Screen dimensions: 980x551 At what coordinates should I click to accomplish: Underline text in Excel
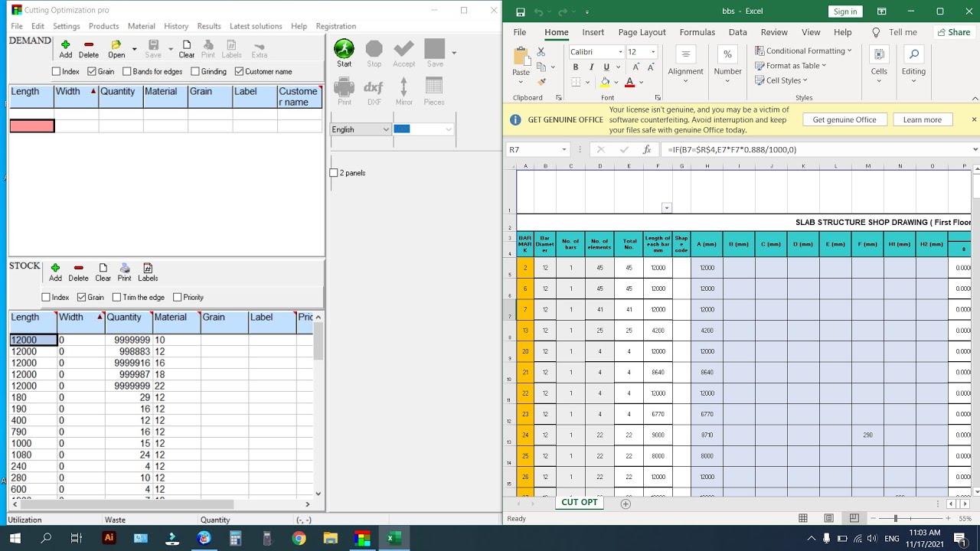[x=606, y=67]
